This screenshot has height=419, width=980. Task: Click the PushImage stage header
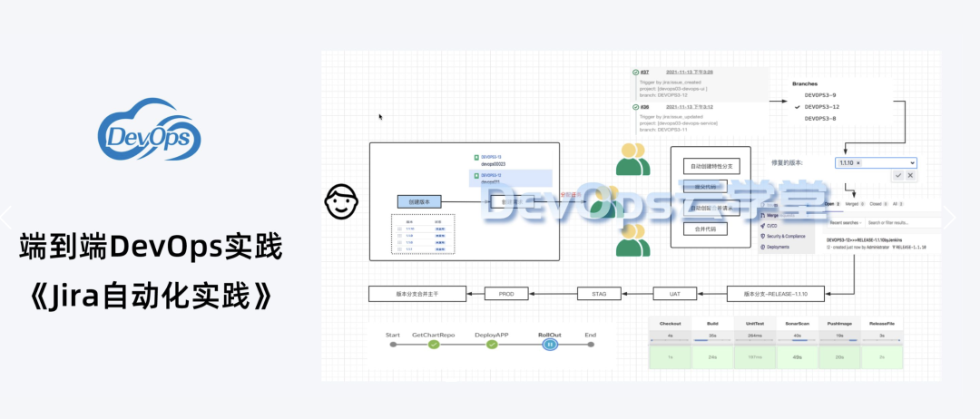[x=838, y=324]
